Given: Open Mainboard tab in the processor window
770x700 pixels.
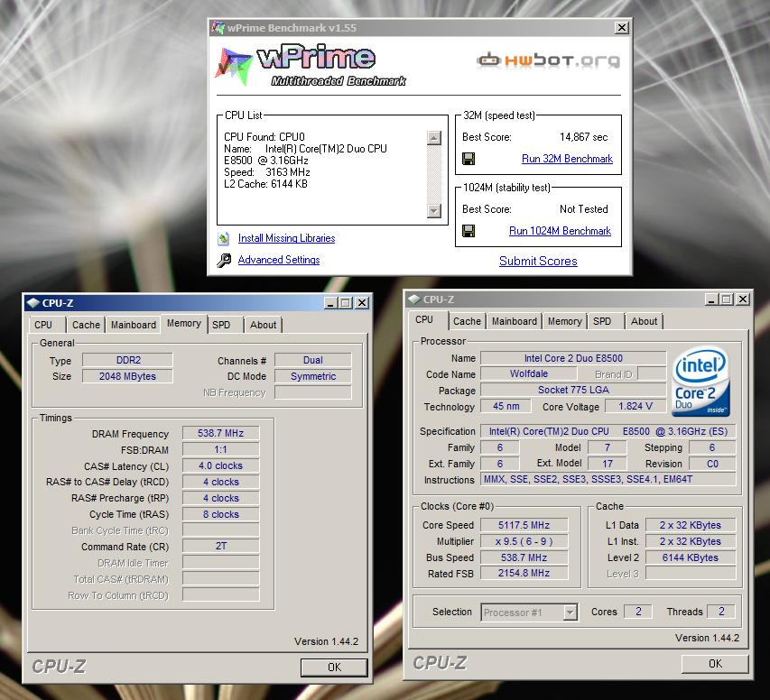Looking at the screenshot, I should (x=515, y=321).
